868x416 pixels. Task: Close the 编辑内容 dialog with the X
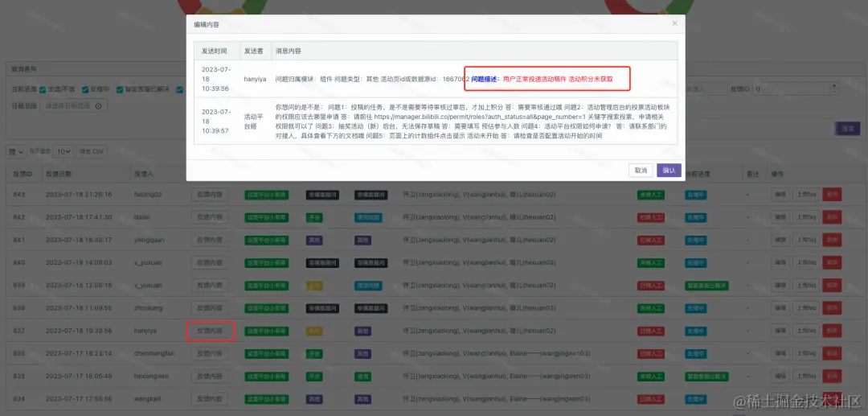(674, 23)
